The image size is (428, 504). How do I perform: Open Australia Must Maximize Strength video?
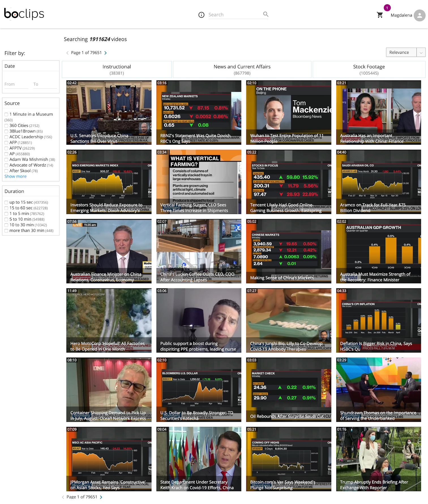tap(378, 251)
